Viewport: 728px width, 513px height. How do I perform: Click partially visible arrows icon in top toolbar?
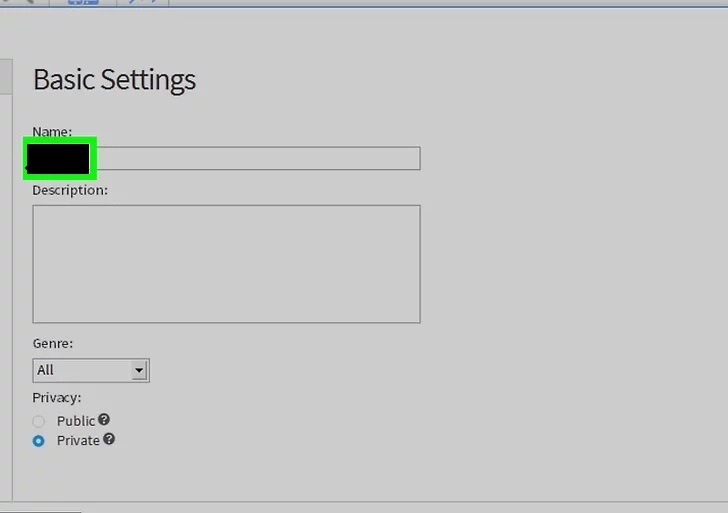(142, 2)
